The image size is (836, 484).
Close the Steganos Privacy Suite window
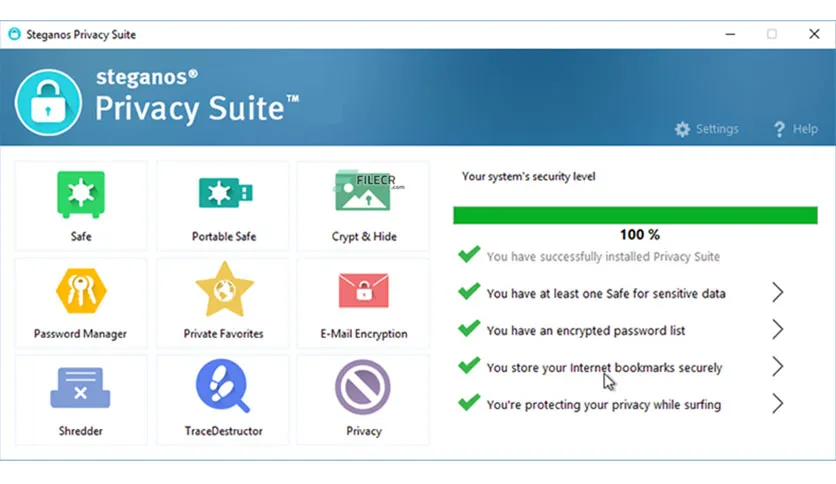814,34
